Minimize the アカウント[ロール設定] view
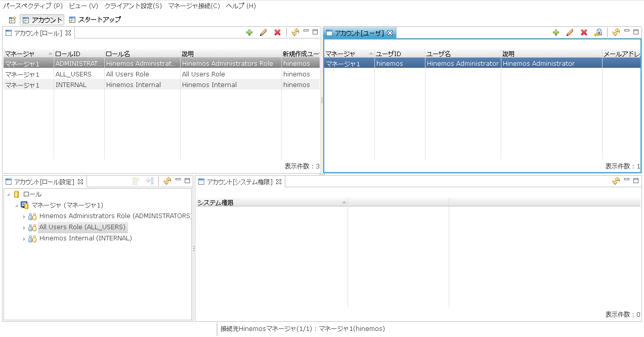This screenshot has width=644, height=337. [178, 180]
